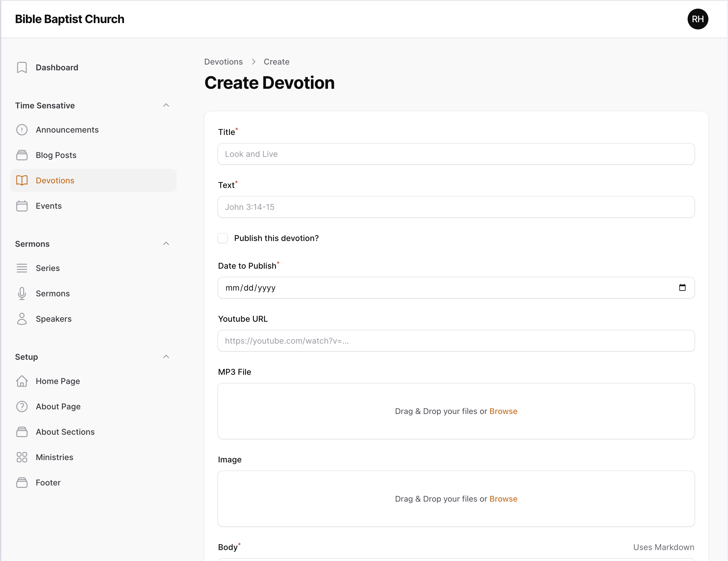Go to the About Sections page

tap(65, 432)
